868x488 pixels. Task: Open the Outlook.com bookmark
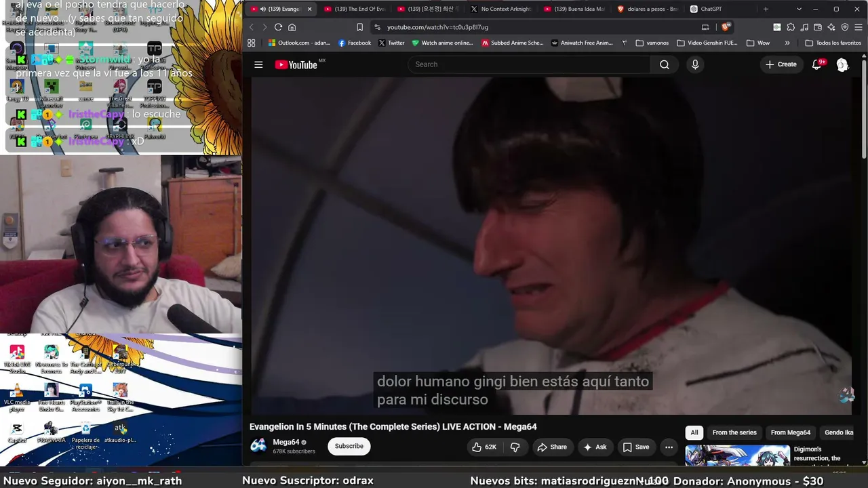tap(299, 43)
